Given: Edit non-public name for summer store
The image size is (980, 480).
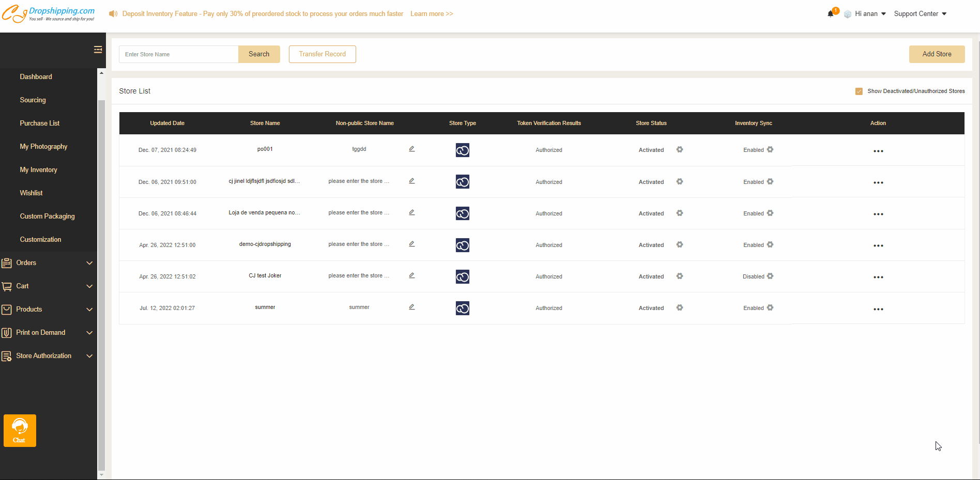Looking at the screenshot, I should (412, 307).
